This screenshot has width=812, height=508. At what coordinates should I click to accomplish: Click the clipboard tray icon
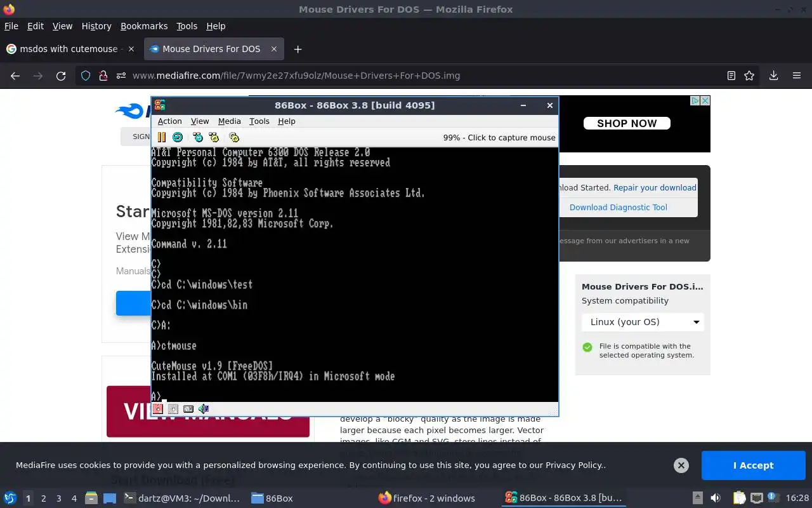(739, 498)
